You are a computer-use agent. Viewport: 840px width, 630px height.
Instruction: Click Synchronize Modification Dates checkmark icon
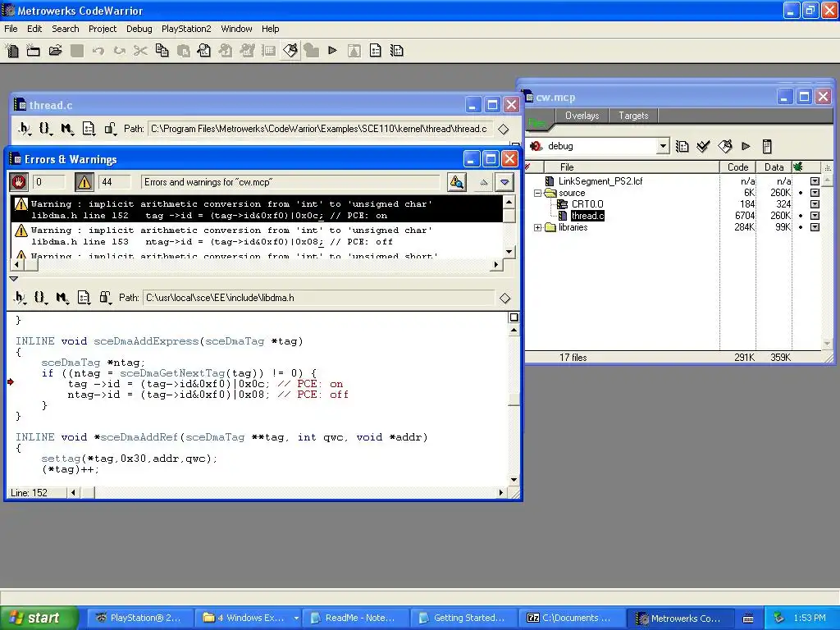703,146
